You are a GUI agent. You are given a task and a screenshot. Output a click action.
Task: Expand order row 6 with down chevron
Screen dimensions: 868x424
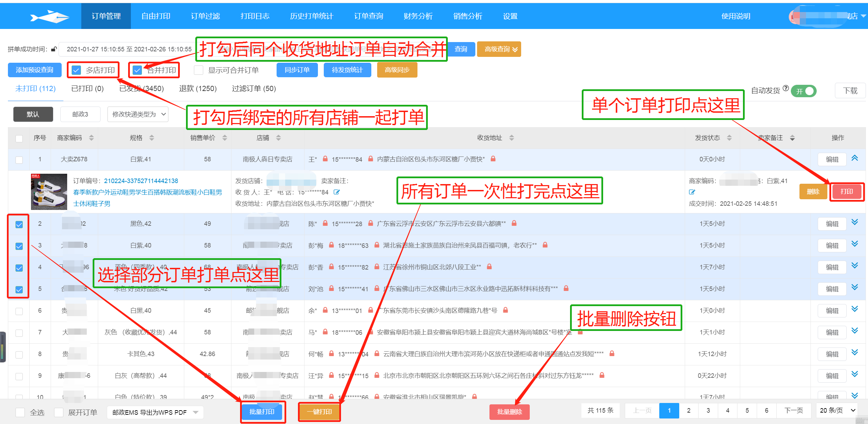pos(855,309)
